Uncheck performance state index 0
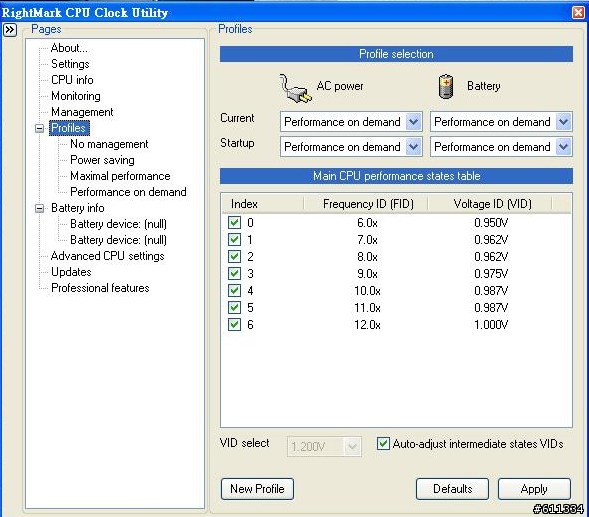 pos(234,222)
